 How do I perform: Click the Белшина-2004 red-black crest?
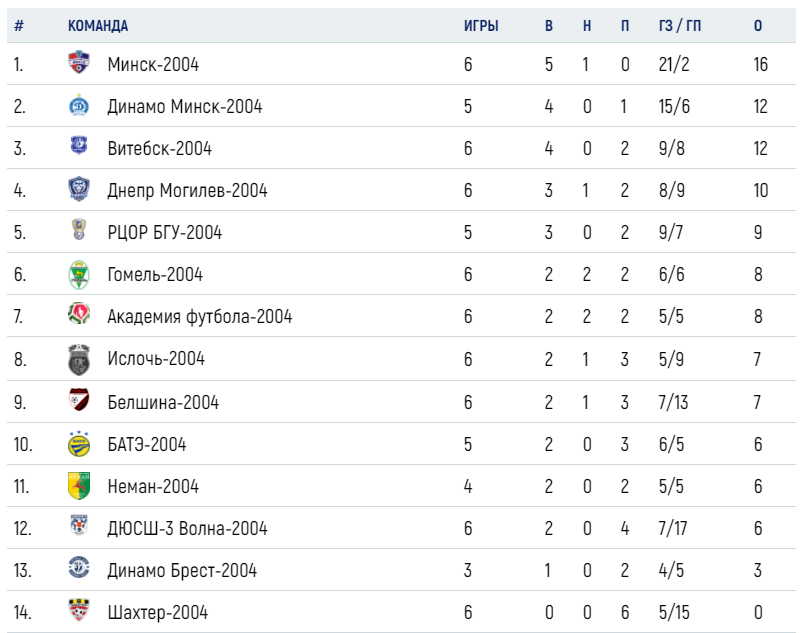tap(79, 400)
